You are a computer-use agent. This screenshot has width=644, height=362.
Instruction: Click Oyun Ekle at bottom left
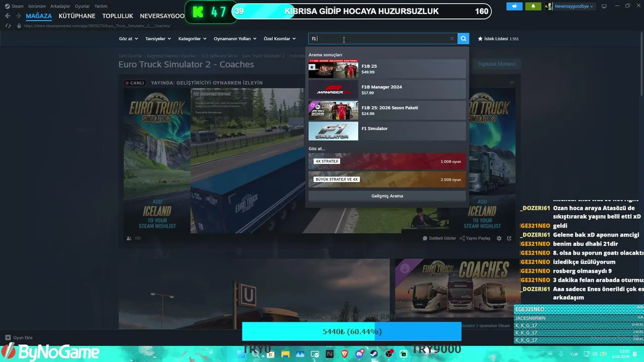(19, 338)
